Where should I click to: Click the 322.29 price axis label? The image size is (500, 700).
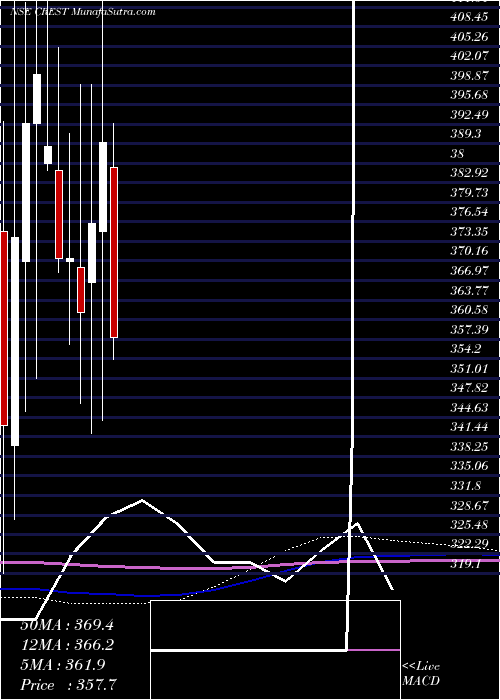469,544
